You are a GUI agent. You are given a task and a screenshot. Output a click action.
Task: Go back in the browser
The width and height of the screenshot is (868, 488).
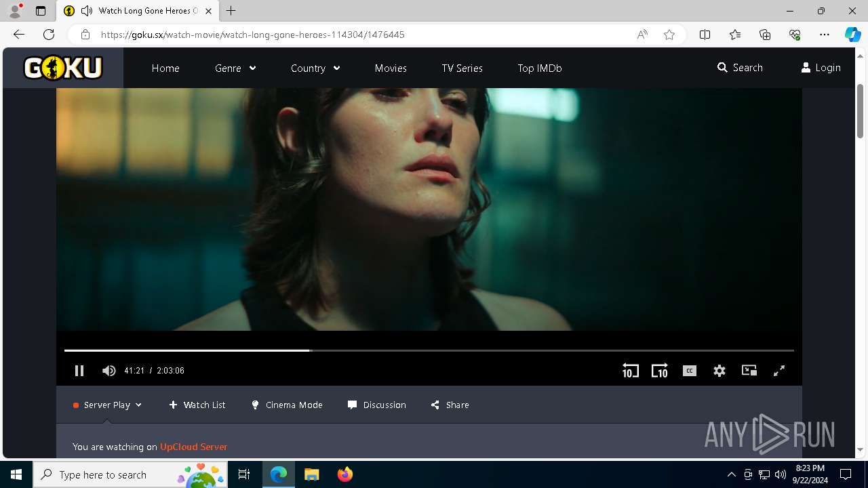click(19, 35)
